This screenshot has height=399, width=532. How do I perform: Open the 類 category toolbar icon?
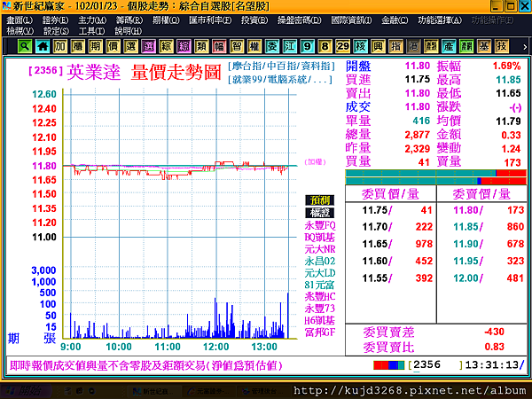tap(201, 46)
